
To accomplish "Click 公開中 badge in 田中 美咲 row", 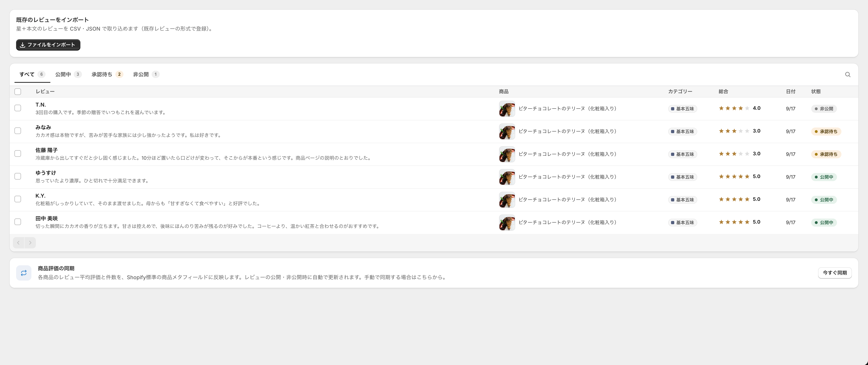I will 824,222.
